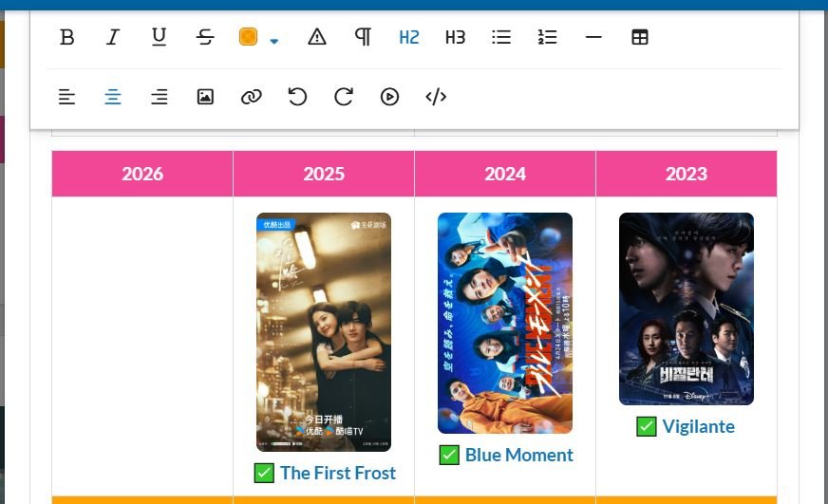Apply H3 heading style
The height and width of the screenshot is (504, 828).
coord(455,37)
